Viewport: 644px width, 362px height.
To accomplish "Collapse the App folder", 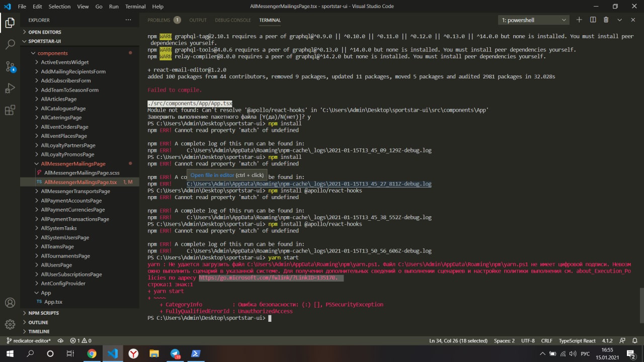I will click(46, 293).
